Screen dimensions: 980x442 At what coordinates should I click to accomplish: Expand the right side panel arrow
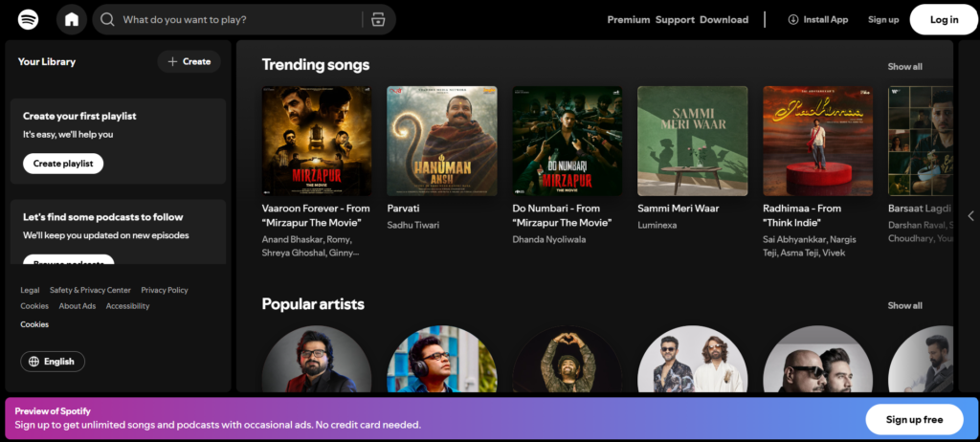point(970,215)
